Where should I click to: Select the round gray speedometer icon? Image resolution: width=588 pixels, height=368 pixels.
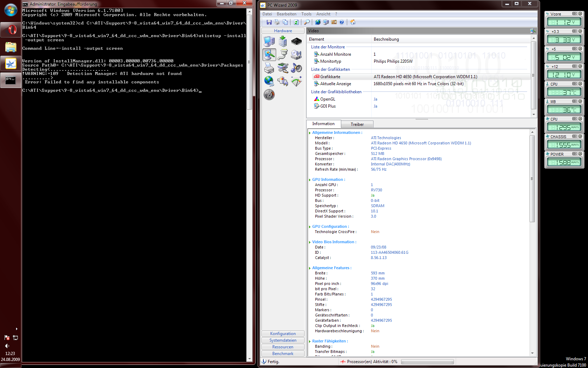coord(269,95)
